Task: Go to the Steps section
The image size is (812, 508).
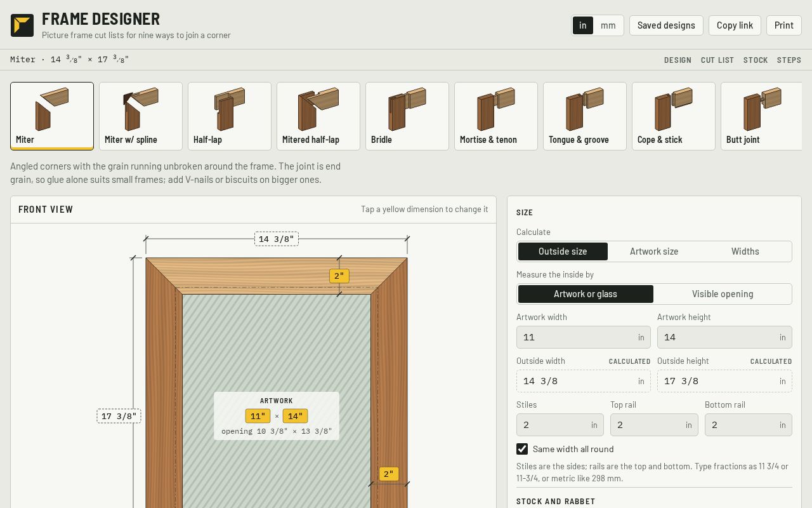Action: click(789, 60)
